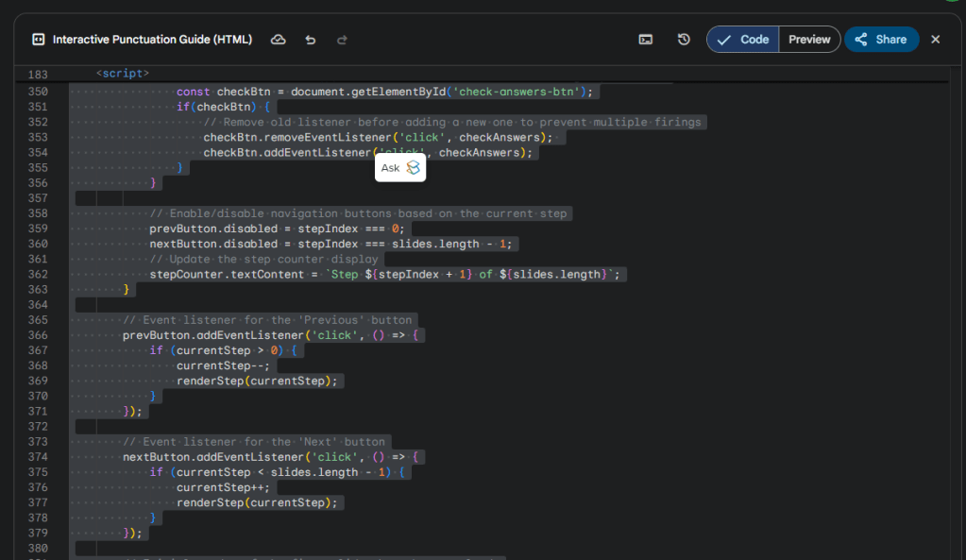The image size is (966, 560).
Task: Click the nextButton.disabled code line
Action: pyautogui.click(x=330, y=244)
